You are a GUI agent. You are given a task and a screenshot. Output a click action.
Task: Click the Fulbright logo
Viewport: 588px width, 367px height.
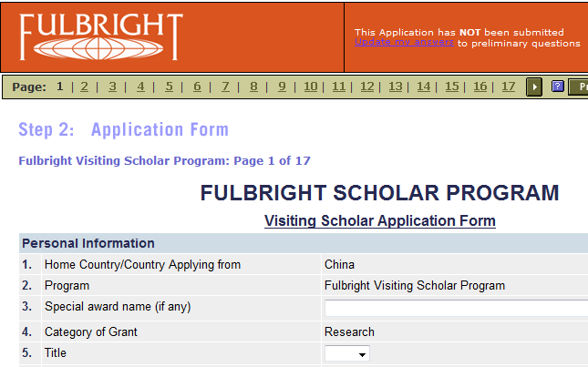click(100, 36)
